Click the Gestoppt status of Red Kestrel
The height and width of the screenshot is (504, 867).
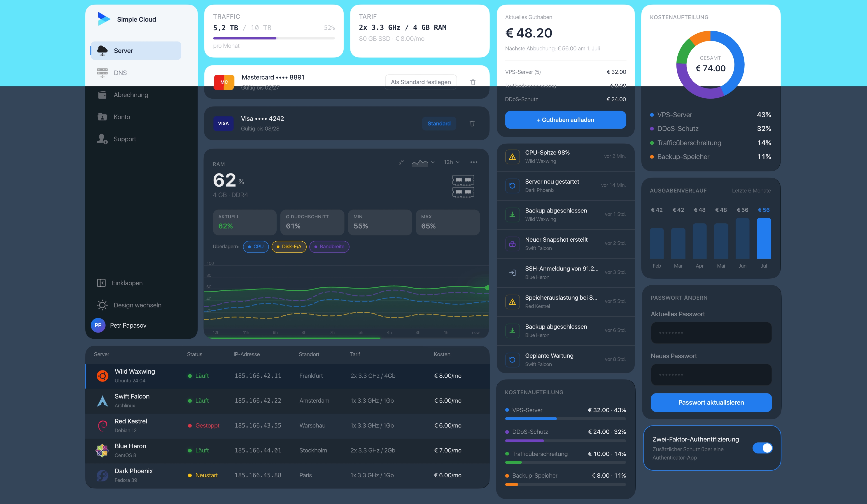pyautogui.click(x=204, y=426)
